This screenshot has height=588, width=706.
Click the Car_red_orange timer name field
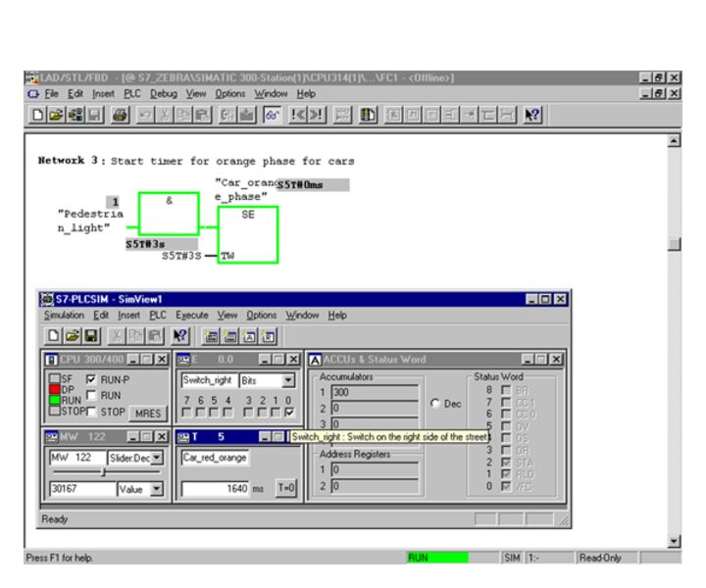click(215, 458)
